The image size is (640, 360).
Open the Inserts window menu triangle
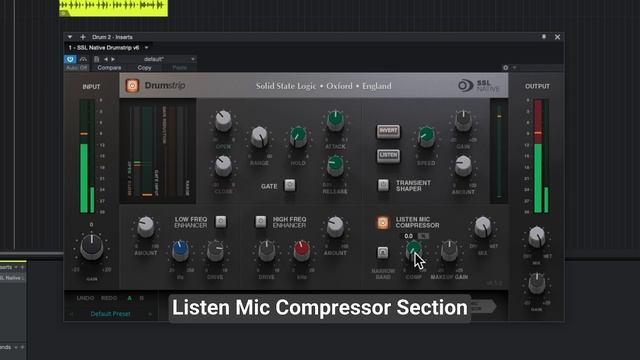(x=70, y=37)
